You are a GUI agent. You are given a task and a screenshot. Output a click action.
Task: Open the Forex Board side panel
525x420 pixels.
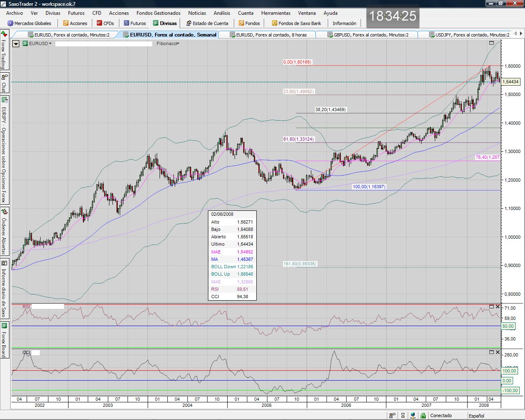(x=4, y=340)
